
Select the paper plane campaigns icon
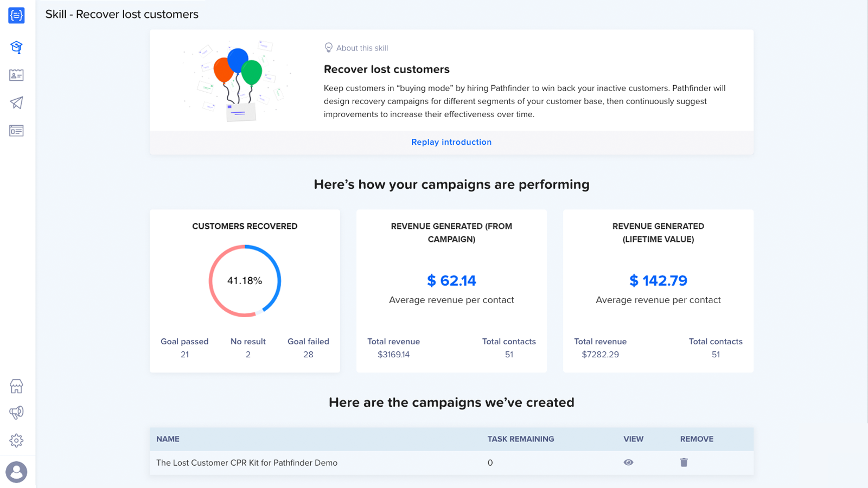16,102
